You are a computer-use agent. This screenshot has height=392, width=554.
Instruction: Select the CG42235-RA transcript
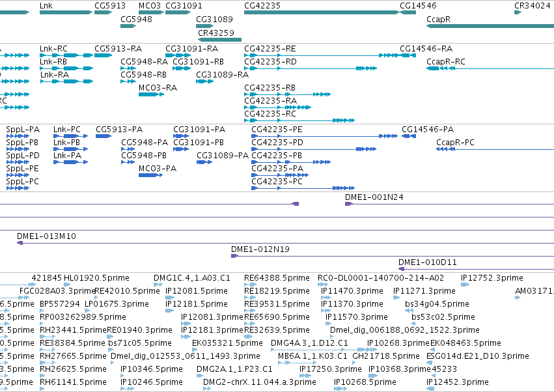pos(278,107)
